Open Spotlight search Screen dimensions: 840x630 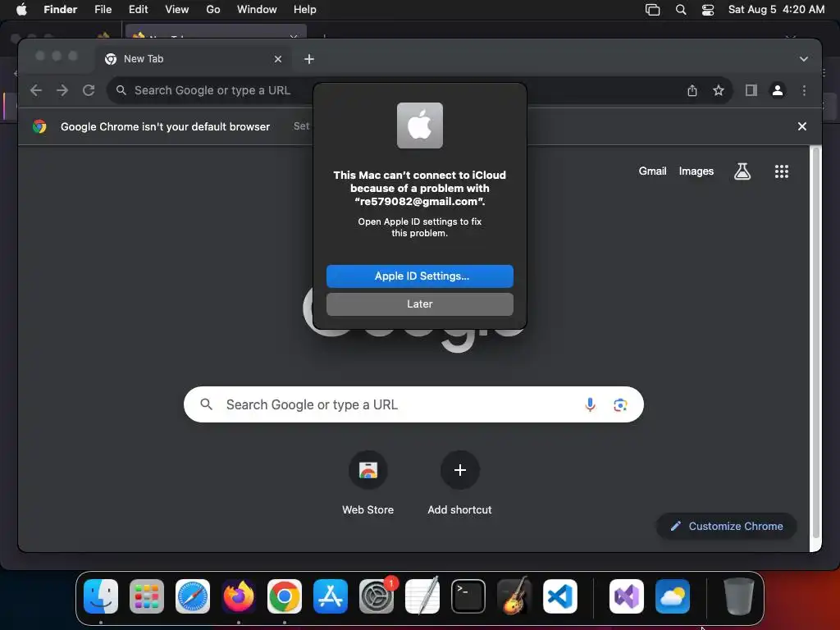tap(681, 10)
